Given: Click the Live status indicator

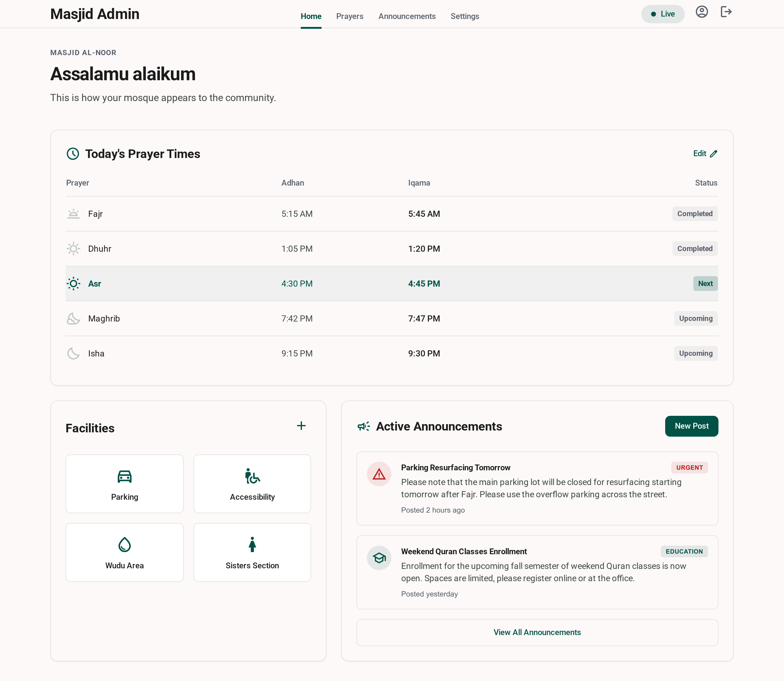Looking at the screenshot, I should [662, 14].
